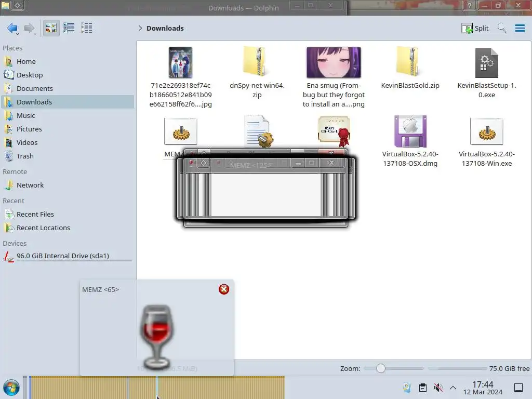Select Downloads in the Places panel
Screen dimensions: 532x399
click(x=67, y=102)
